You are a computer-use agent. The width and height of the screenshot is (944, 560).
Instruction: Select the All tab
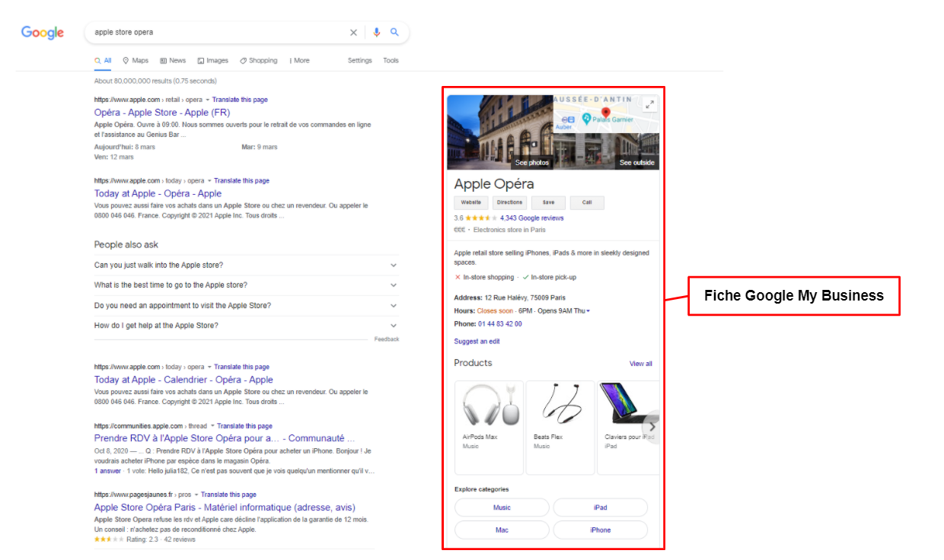click(x=103, y=61)
